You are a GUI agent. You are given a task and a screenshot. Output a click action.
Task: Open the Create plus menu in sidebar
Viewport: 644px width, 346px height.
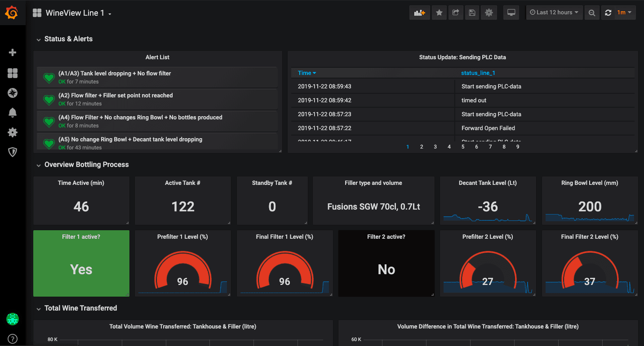tap(13, 53)
